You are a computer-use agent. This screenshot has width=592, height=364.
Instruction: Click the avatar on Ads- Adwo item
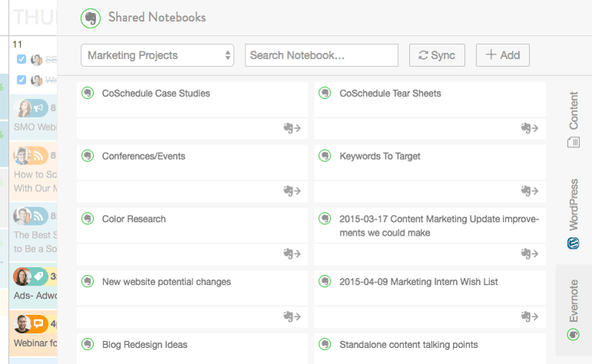tap(22, 276)
